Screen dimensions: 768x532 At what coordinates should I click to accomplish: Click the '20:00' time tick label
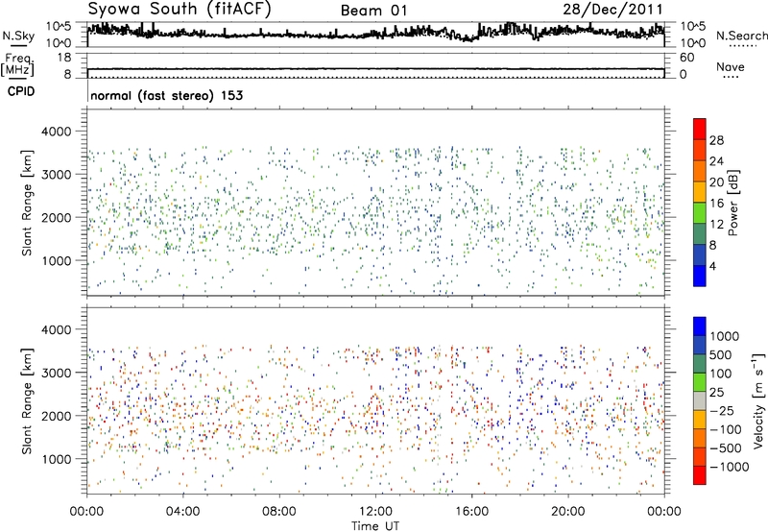tap(567, 512)
